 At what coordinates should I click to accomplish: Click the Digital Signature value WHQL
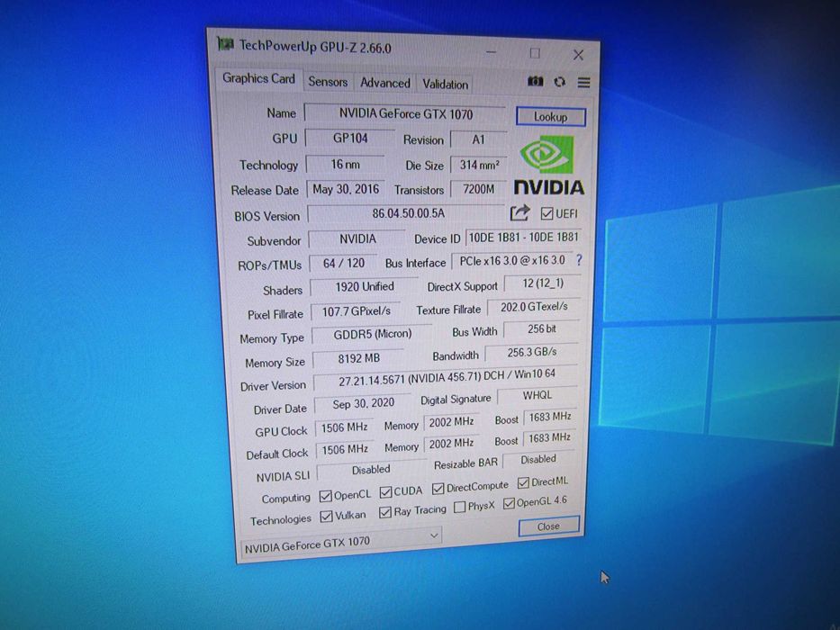[537, 395]
